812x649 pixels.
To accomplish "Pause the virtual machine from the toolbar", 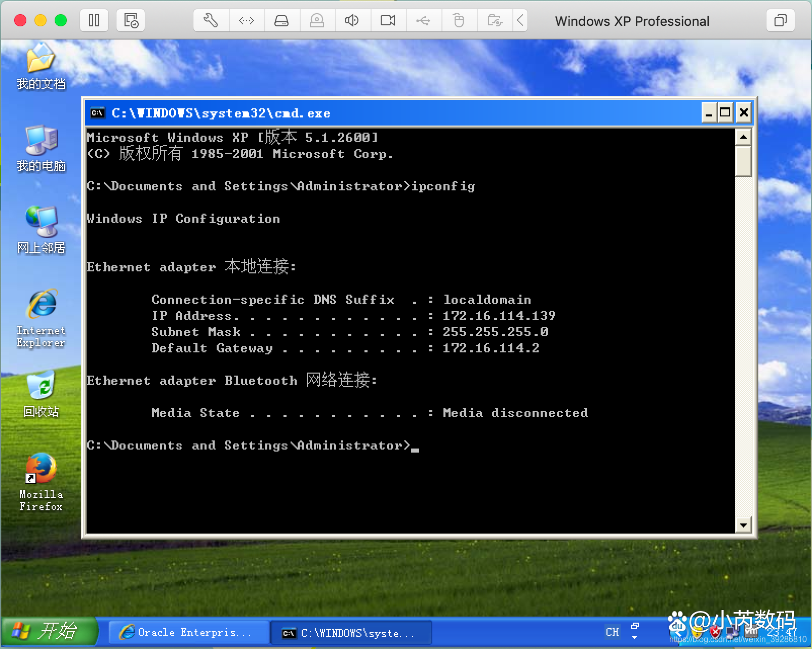I will tap(94, 21).
